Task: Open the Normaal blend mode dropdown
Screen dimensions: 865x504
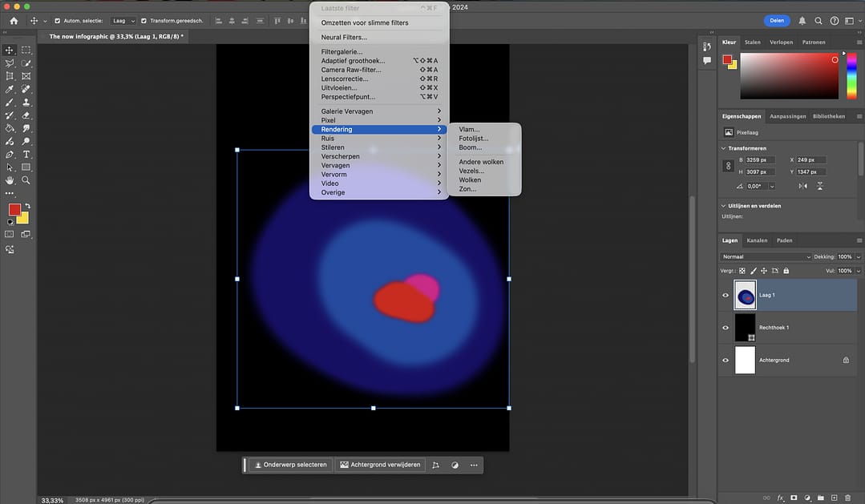Action: [x=767, y=257]
